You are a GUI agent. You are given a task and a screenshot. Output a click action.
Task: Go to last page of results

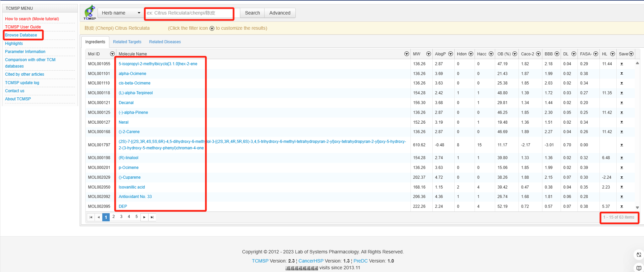point(152,217)
